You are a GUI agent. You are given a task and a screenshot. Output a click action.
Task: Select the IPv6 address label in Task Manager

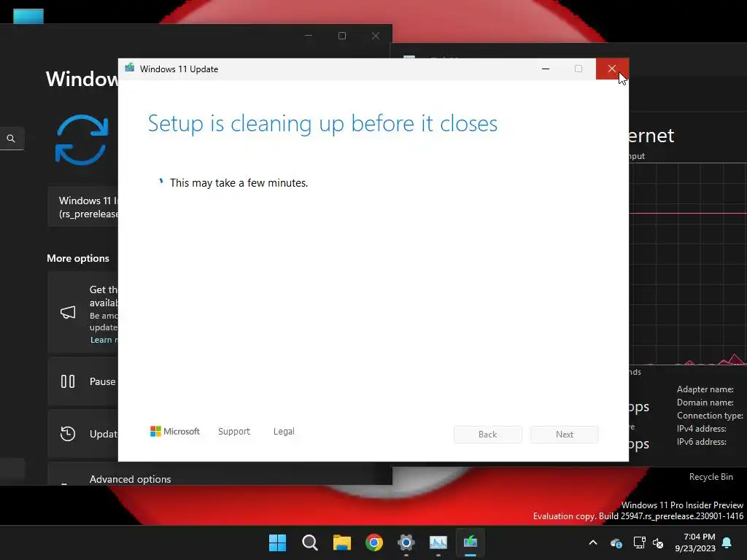pos(701,442)
